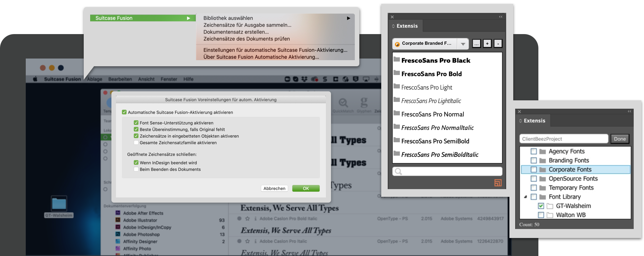
Task: Open the Corporate Branded F... dropdown arrow
Action: [x=463, y=44]
